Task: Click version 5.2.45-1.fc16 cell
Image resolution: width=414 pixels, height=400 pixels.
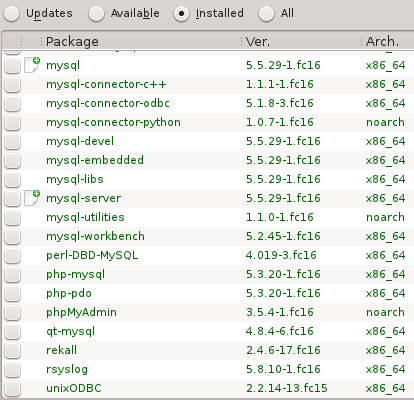Action: (283, 236)
